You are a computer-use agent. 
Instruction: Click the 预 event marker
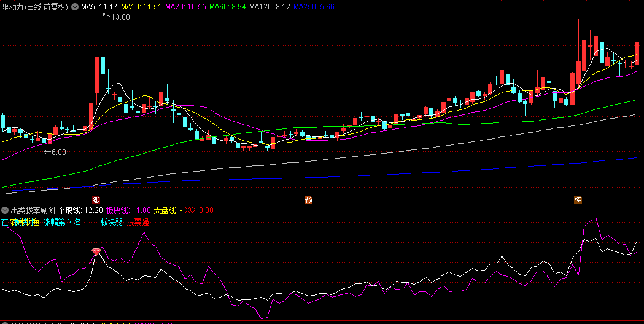pyautogui.click(x=308, y=200)
